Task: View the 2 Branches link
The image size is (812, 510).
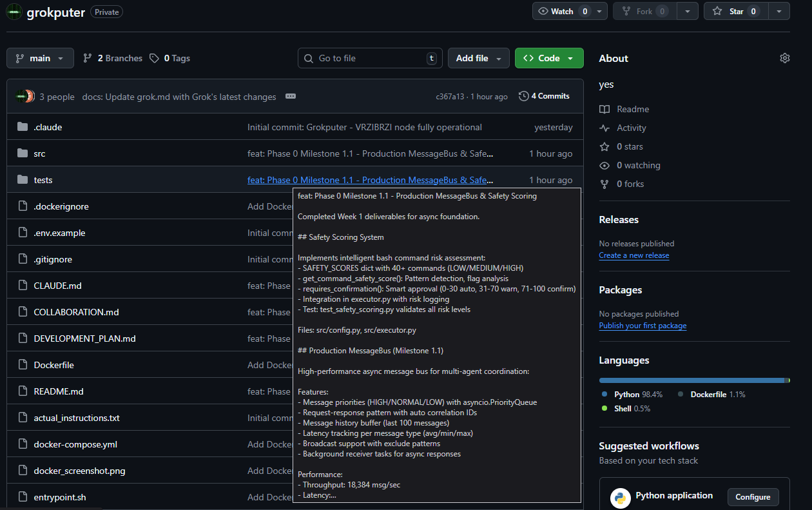Action: coord(113,58)
